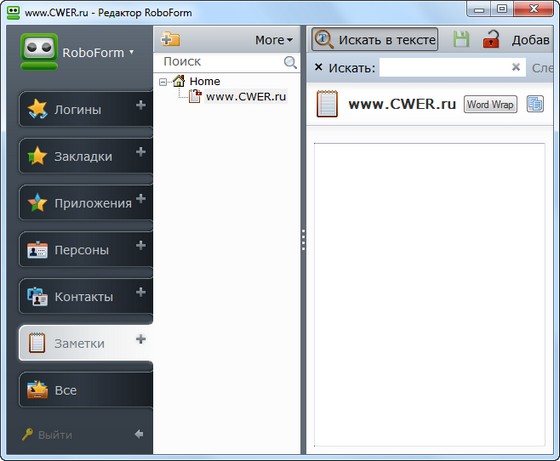This screenshot has height=461, width=560.
Task: Open the Закладки section
Action: coord(86,156)
